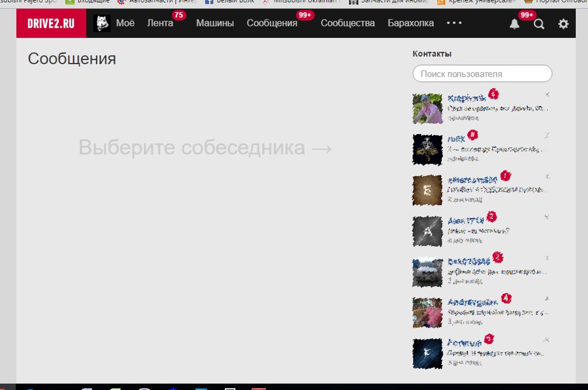Open notifications bell
This screenshot has height=390, width=588.
(x=514, y=24)
